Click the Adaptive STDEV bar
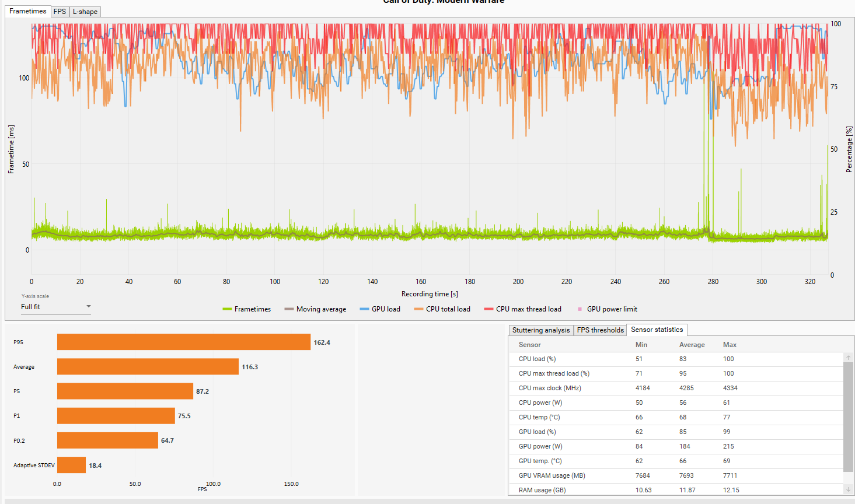 (71, 465)
